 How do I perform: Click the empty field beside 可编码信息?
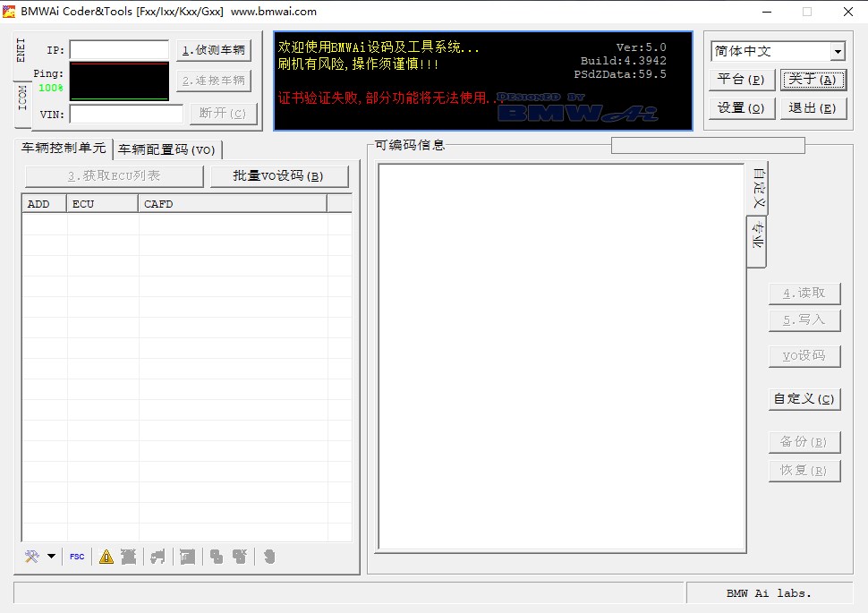[708, 146]
